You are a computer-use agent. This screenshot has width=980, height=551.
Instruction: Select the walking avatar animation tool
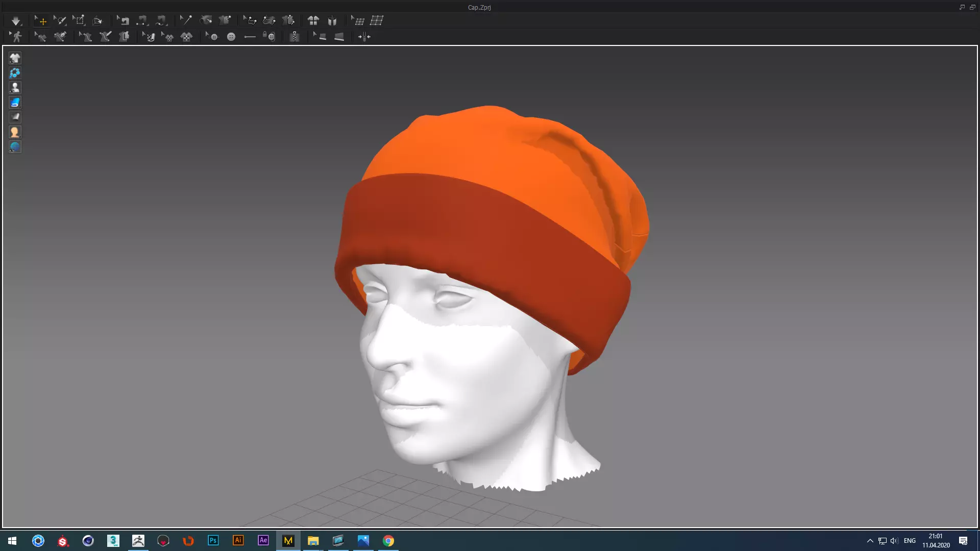pos(16,37)
